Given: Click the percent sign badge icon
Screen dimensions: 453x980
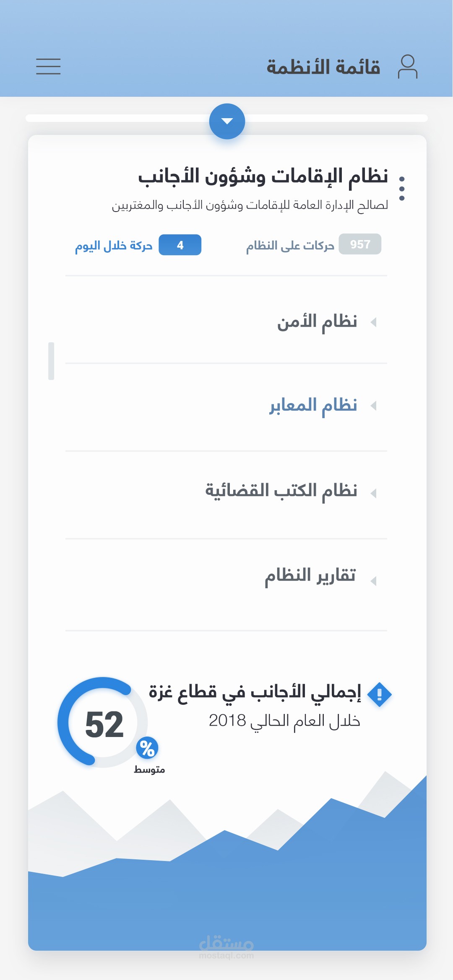Looking at the screenshot, I should click(x=147, y=748).
